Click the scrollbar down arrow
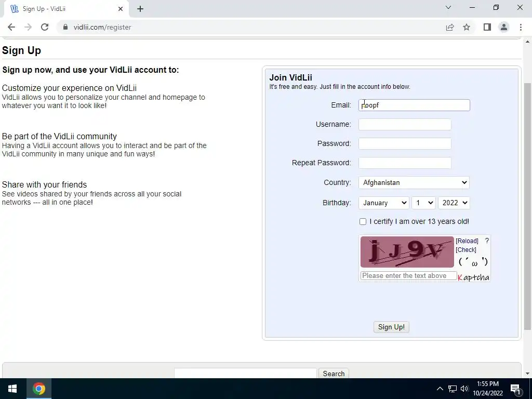This screenshot has width=532, height=399. [x=527, y=374]
